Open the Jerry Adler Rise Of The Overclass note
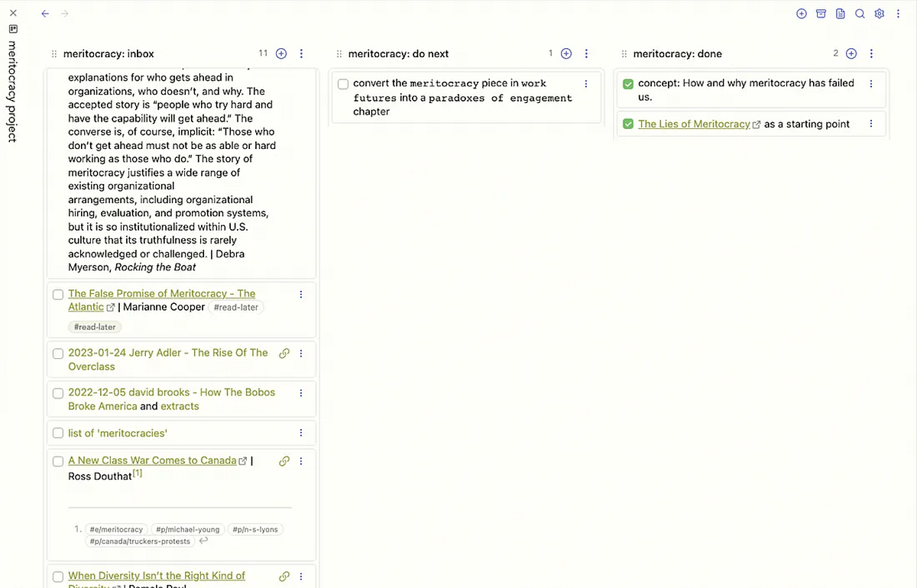917x588 pixels. [168, 360]
